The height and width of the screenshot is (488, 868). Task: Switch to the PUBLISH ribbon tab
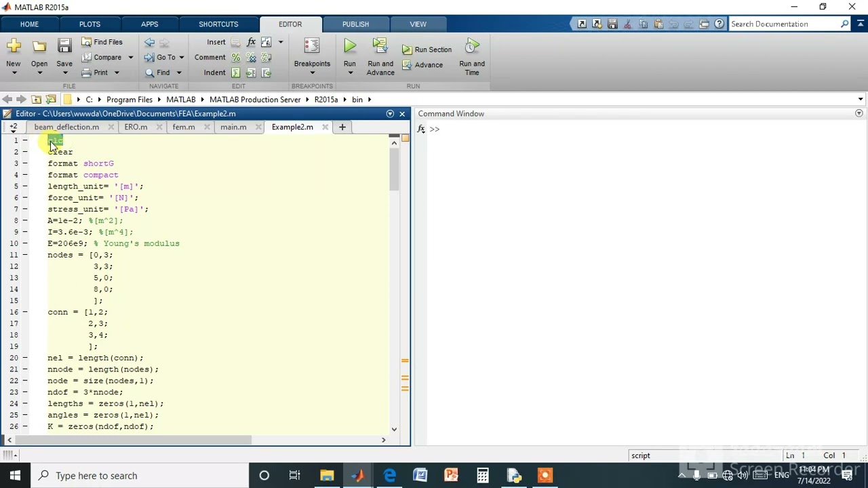pyautogui.click(x=355, y=24)
